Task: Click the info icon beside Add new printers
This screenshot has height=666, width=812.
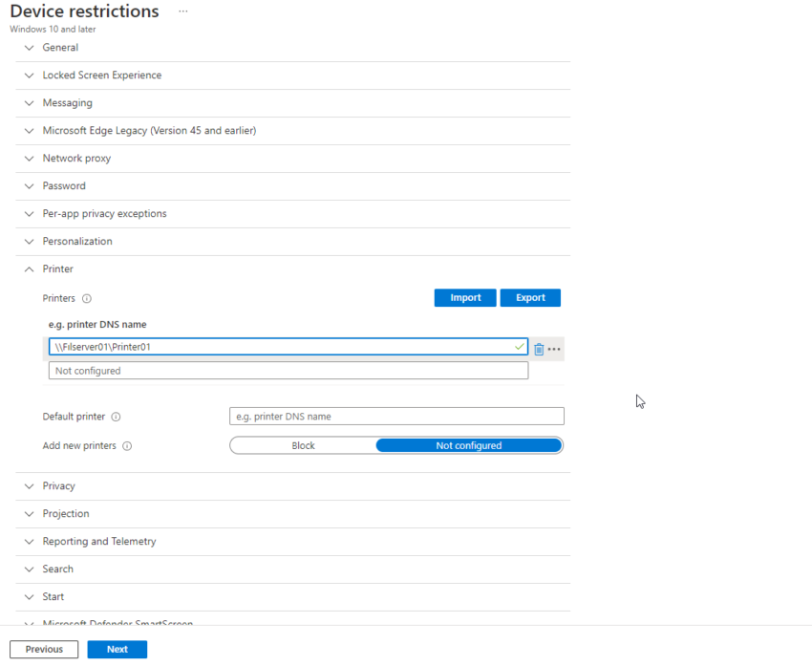Action: pyautogui.click(x=127, y=445)
